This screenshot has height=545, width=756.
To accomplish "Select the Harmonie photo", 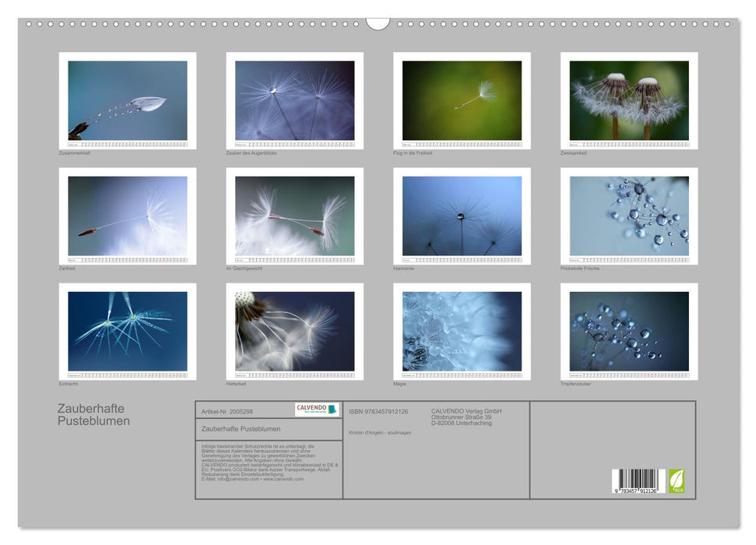I will [462, 216].
